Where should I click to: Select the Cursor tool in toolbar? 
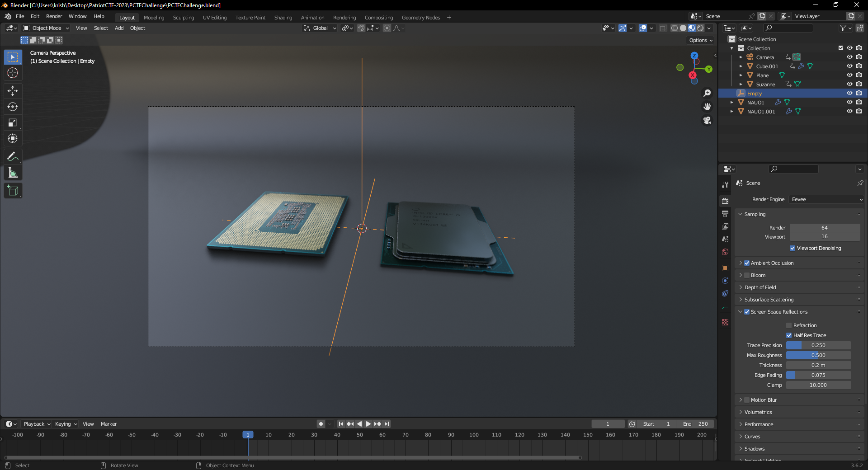13,73
